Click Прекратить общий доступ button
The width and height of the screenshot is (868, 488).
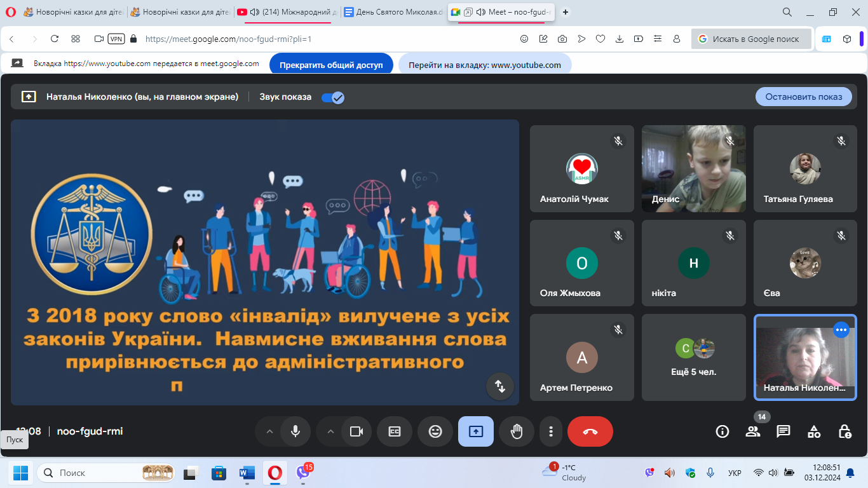[332, 65]
